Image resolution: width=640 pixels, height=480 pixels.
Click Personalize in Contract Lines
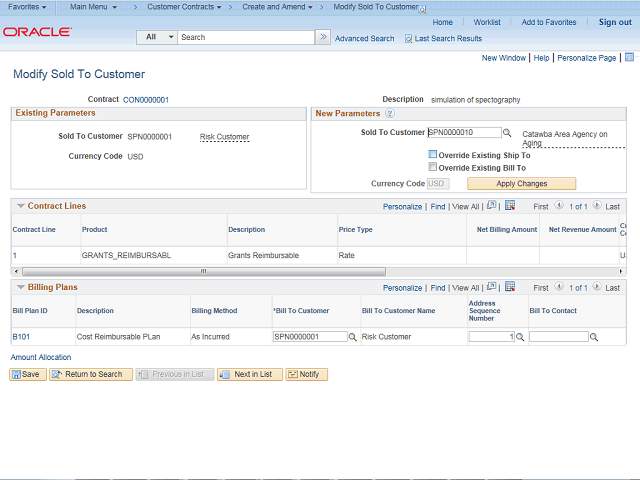click(402, 207)
